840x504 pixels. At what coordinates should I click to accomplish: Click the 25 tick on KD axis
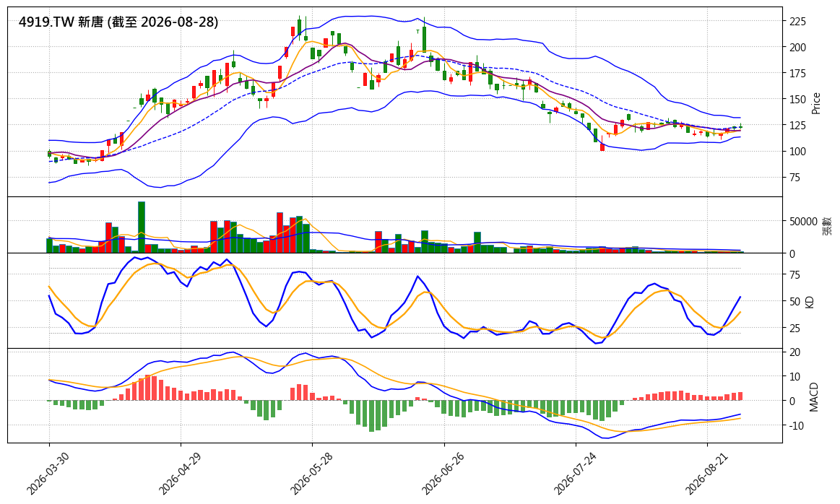(x=795, y=328)
